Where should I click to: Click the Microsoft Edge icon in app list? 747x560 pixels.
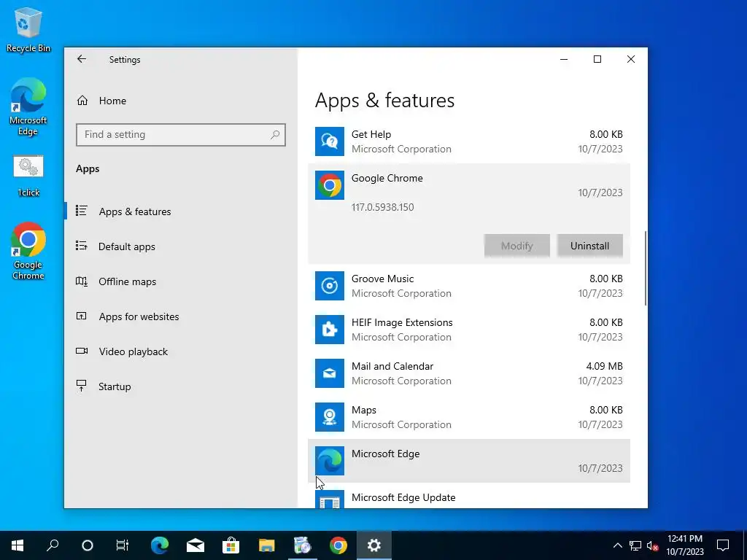[x=330, y=461]
